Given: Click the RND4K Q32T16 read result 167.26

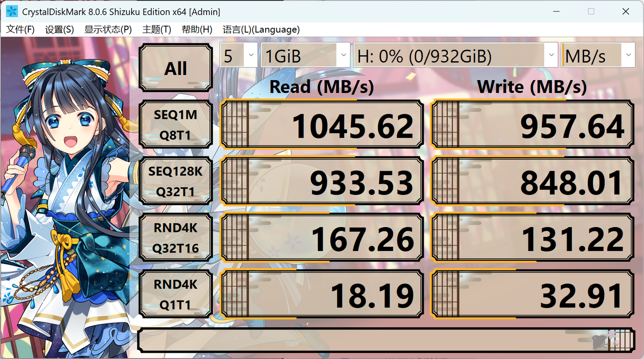Looking at the screenshot, I should [322, 238].
